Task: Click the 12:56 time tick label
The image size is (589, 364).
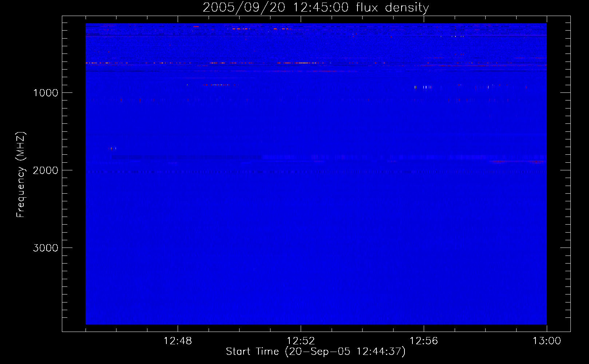Action: pos(424,341)
